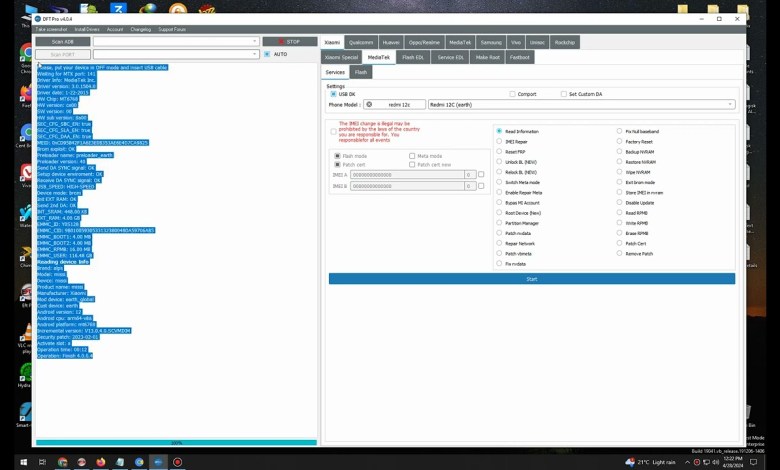Image resolution: width=780 pixels, height=470 pixels.
Task: Open the notification center icon
Action: 754,462
